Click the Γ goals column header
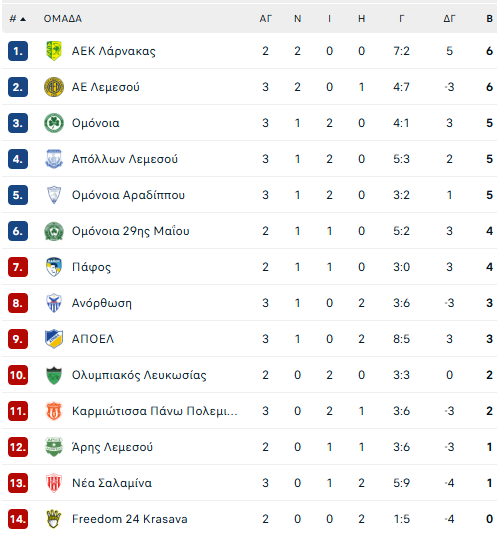 click(x=402, y=18)
